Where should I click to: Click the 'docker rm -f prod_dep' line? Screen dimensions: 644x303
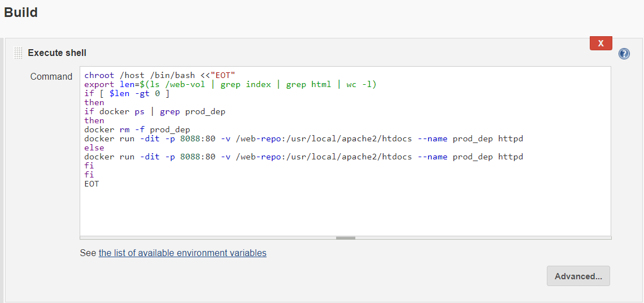click(137, 129)
